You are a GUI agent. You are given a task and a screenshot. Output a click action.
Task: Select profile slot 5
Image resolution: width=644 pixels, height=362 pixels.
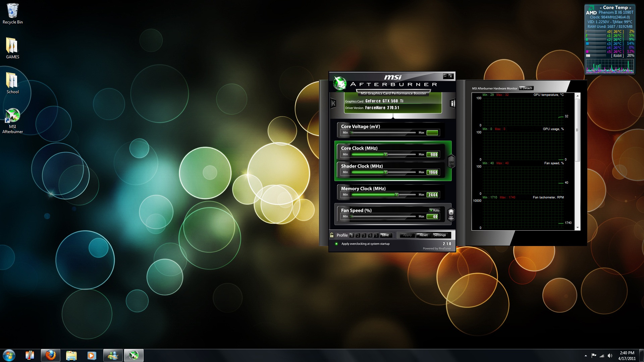click(376, 235)
